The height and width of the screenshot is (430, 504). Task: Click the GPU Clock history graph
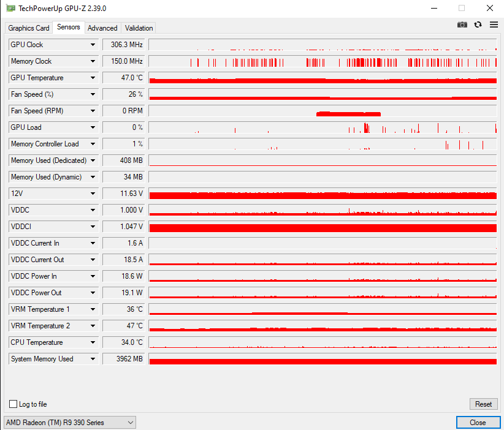click(x=323, y=45)
